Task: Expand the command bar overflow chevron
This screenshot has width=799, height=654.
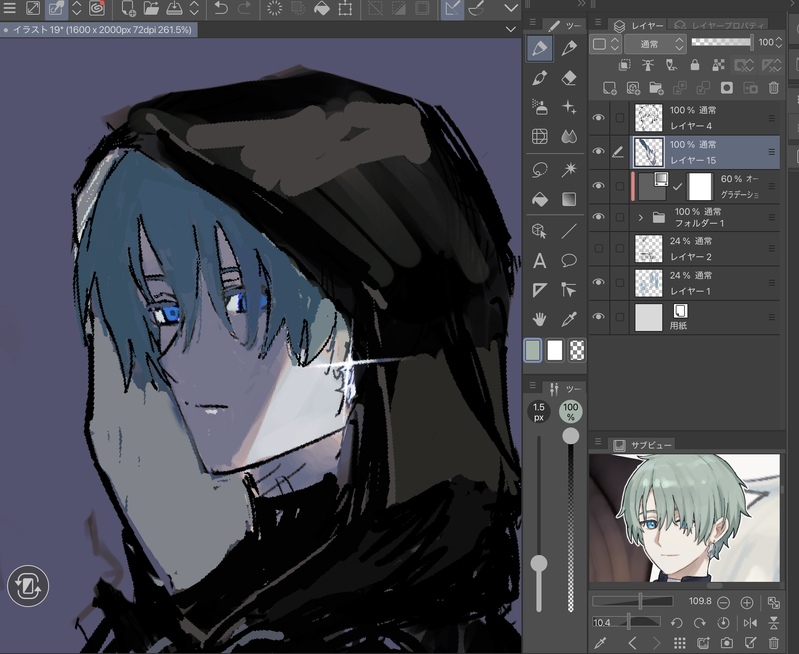Action: tap(511, 8)
